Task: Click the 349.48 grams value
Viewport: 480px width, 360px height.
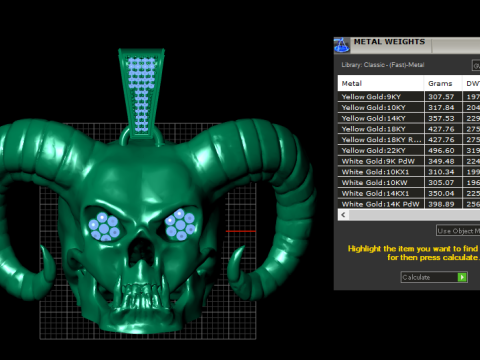Action: point(441,161)
